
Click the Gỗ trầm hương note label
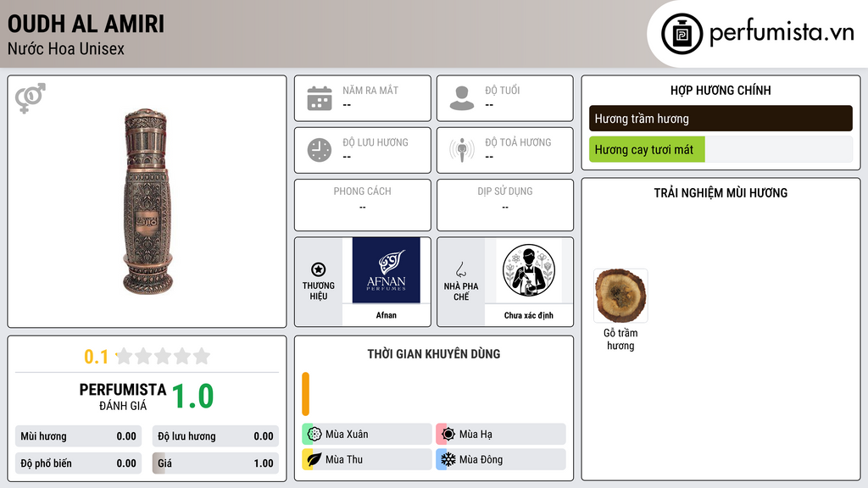point(620,339)
